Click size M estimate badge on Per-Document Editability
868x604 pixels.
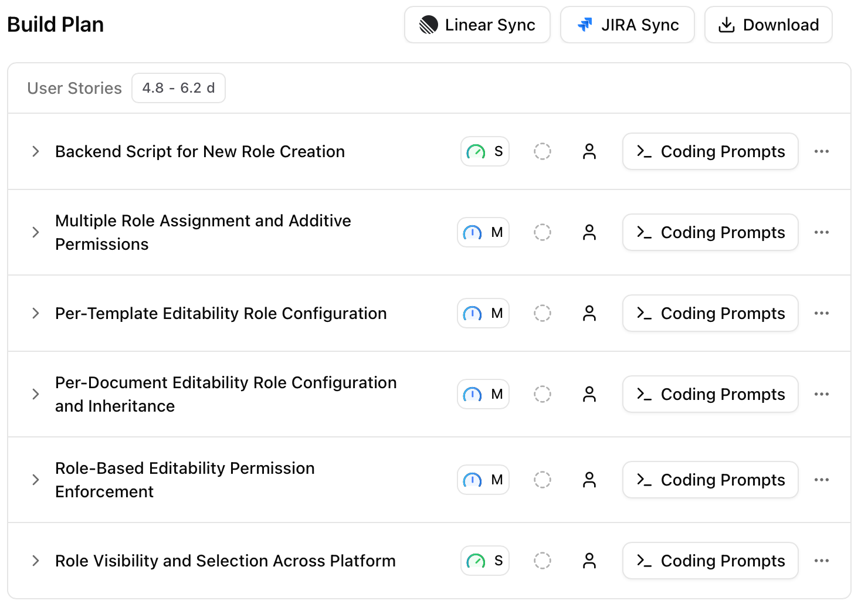(483, 394)
